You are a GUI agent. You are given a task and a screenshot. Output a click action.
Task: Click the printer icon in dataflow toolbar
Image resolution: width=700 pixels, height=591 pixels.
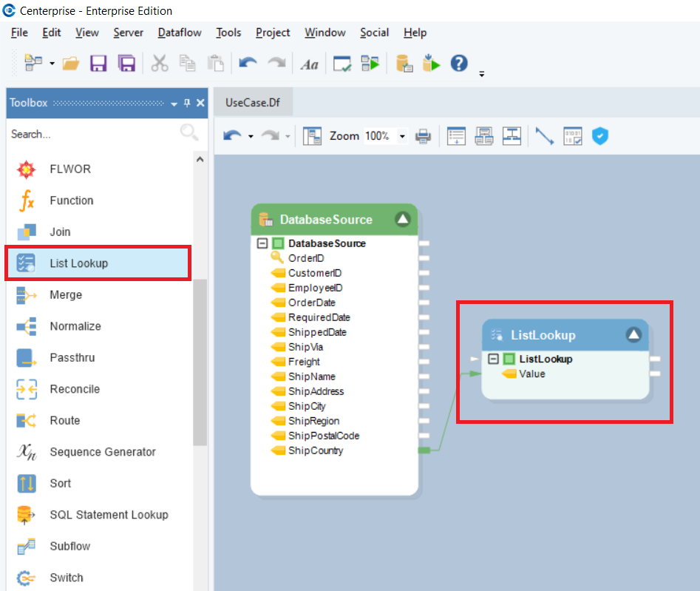(423, 136)
